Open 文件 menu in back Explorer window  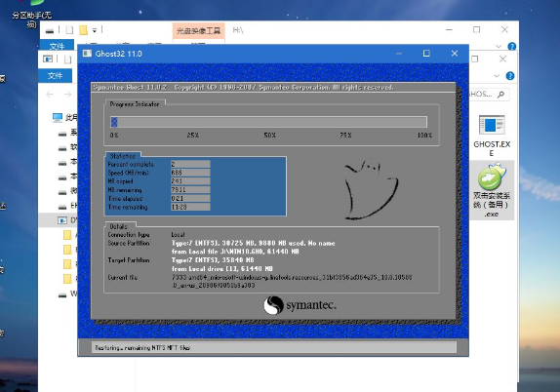[x=58, y=46]
